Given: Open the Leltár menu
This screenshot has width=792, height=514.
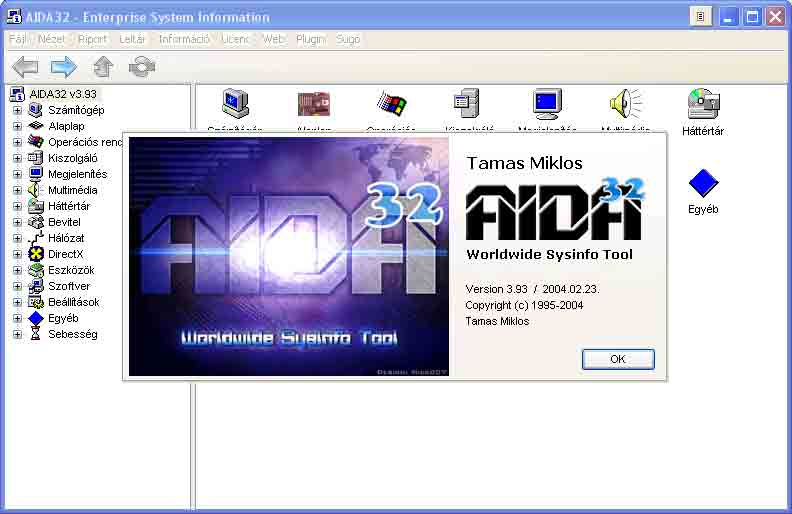Looking at the screenshot, I should (x=132, y=39).
